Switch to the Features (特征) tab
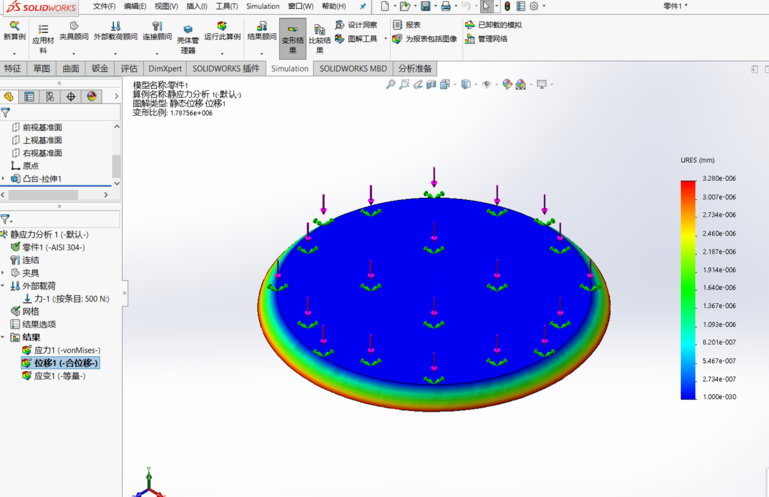This screenshot has width=769, height=497. tap(13, 68)
